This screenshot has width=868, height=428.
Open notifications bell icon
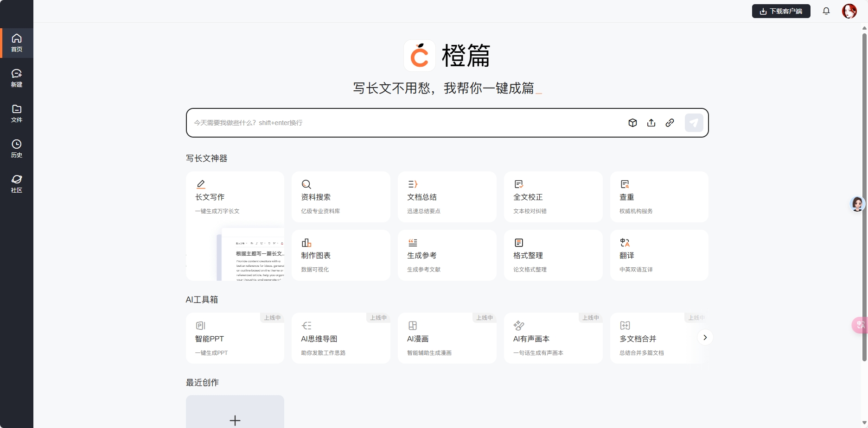pyautogui.click(x=826, y=11)
